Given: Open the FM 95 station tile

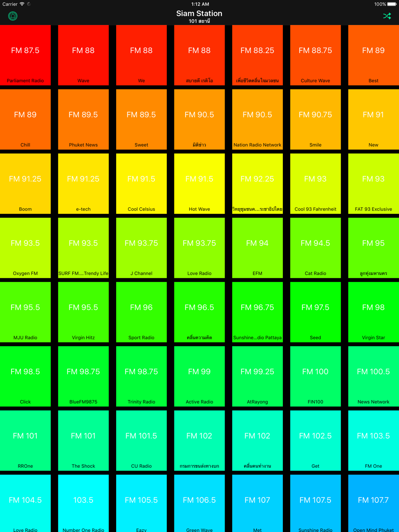Looking at the screenshot, I should click(x=373, y=248).
